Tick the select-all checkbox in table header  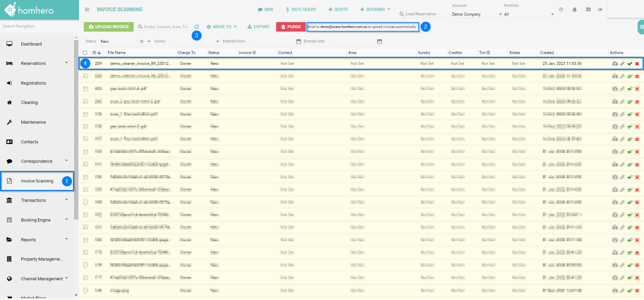point(85,53)
